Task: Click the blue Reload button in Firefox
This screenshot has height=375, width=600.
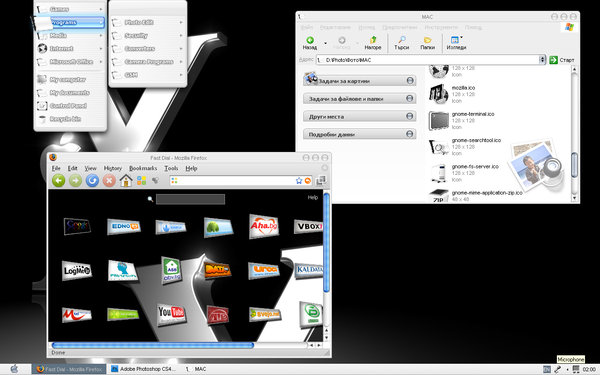Action: pos(92,180)
